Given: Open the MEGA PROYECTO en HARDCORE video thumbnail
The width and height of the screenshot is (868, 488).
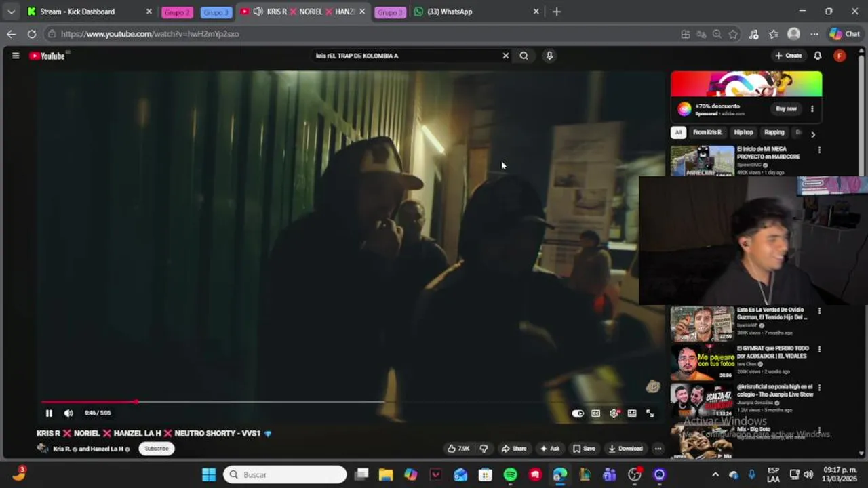Looking at the screenshot, I should pyautogui.click(x=703, y=161).
